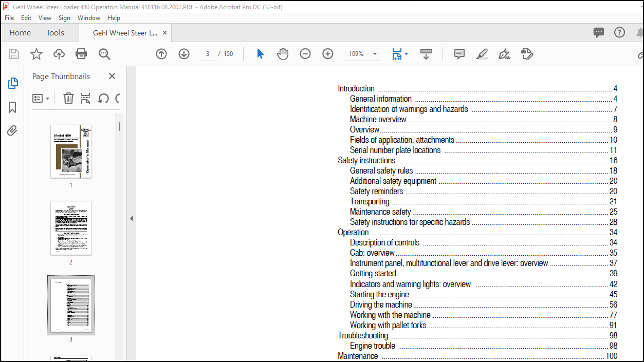Viewport: 644px width, 362px height.
Task: Select the page 2 thumbnail
Action: coord(71,228)
